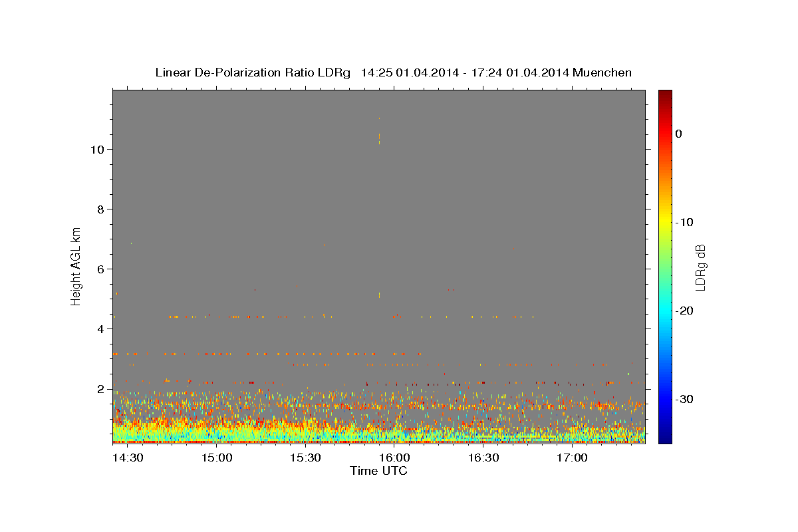Click the plot title text

tap(393, 72)
